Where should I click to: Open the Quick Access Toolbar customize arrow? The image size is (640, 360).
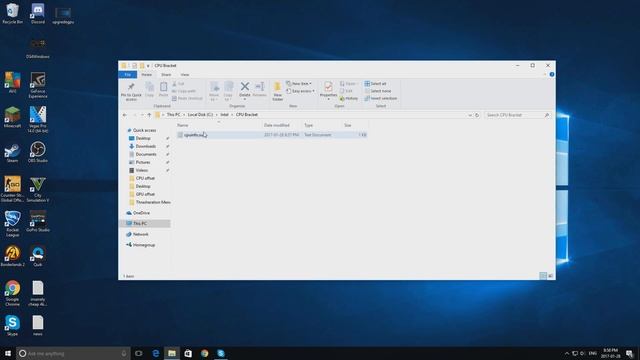[148, 66]
